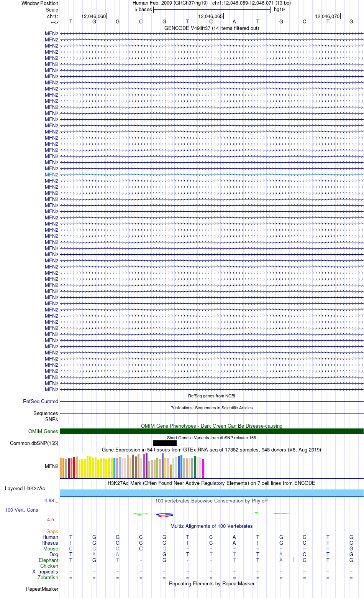Image resolution: width=364 pixels, height=598 pixels.
Task: Select the X_tropicalis alignment row label
Action: [x=45, y=572]
